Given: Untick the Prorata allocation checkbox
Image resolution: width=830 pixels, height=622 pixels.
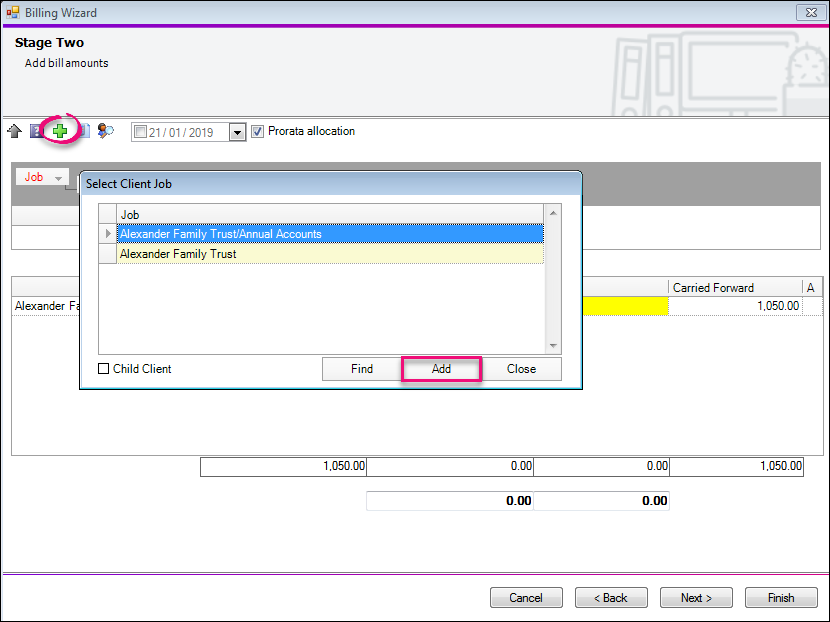Looking at the screenshot, I should pos(258,131).
